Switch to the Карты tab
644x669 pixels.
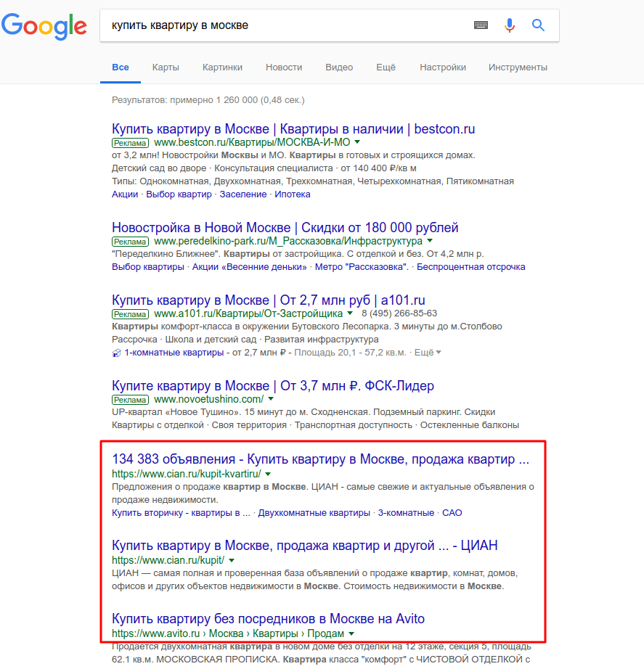166,67
